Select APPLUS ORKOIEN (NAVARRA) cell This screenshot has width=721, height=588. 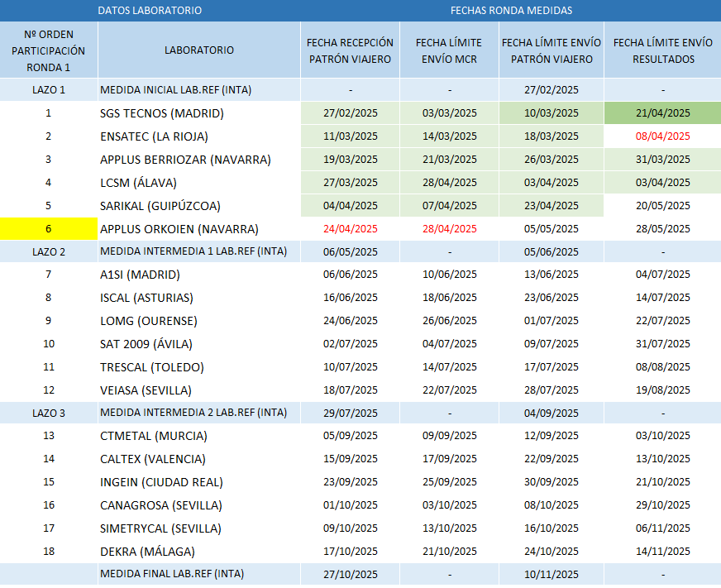199,228
